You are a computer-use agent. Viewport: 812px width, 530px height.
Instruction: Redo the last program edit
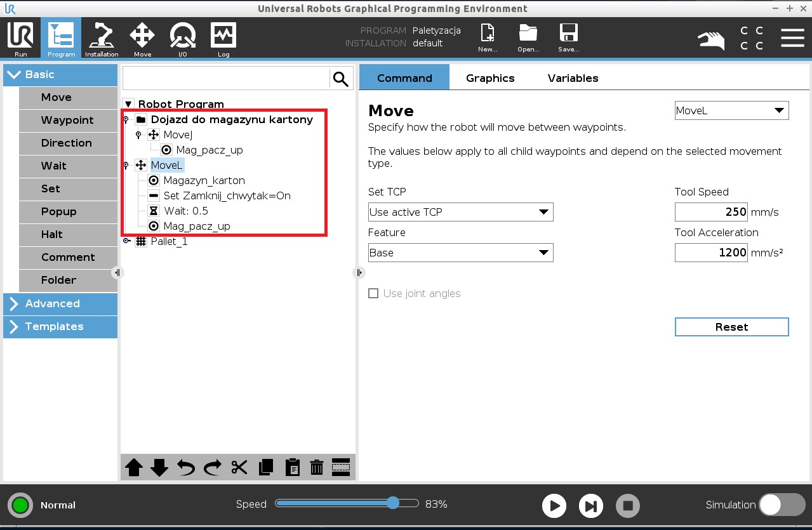click(x=213, y=468)
